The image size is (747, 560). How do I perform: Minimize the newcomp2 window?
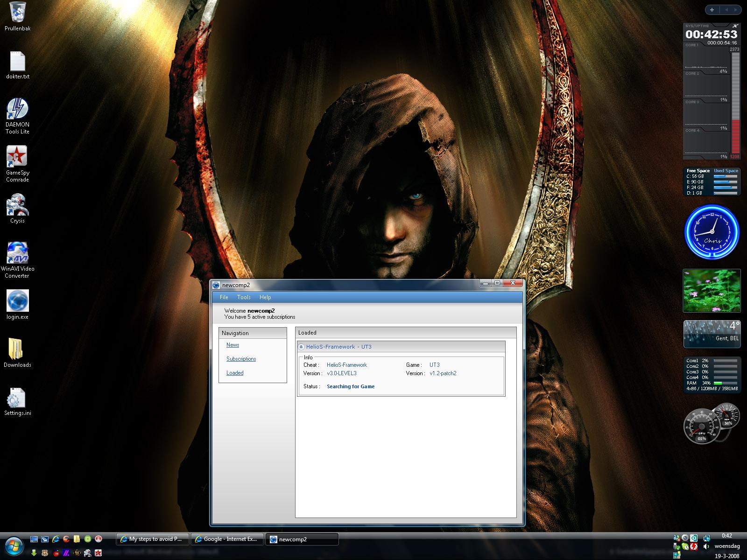point(486,283)
